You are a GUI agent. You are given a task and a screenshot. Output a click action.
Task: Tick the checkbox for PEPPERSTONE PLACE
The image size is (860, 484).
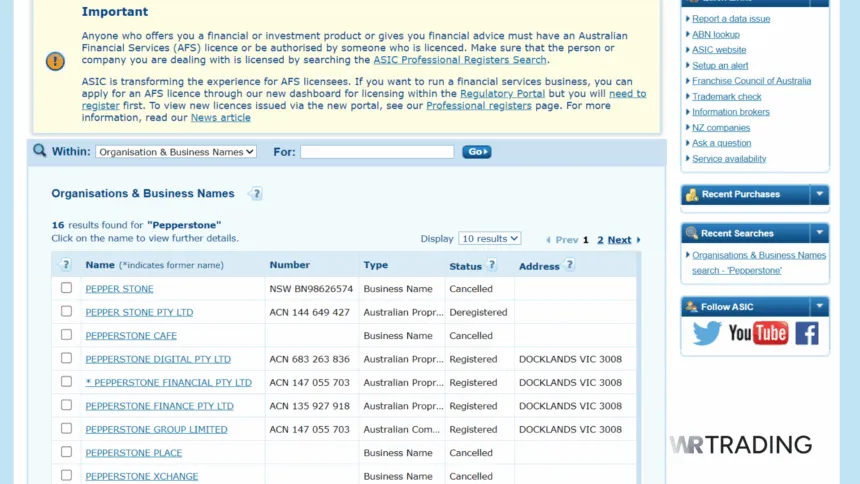(x=66, y=452)
